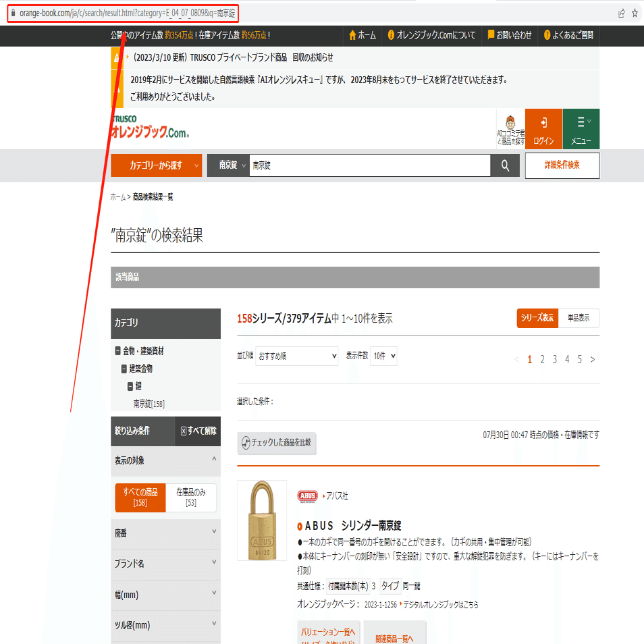Click チェックした商品を比較 button
644x644 pixels.
[277, 443]
